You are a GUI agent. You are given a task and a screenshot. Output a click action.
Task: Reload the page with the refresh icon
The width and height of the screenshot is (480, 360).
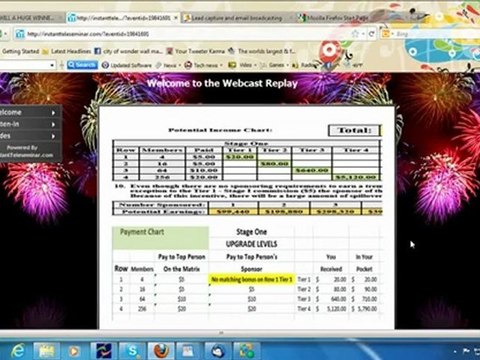372,34
